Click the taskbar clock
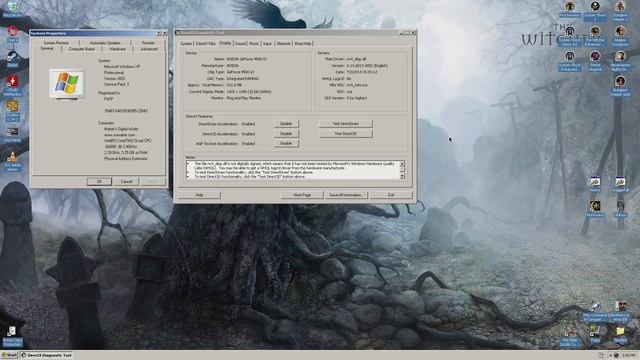The width and height of the screenshot is (640, 360). pos(629,355)
